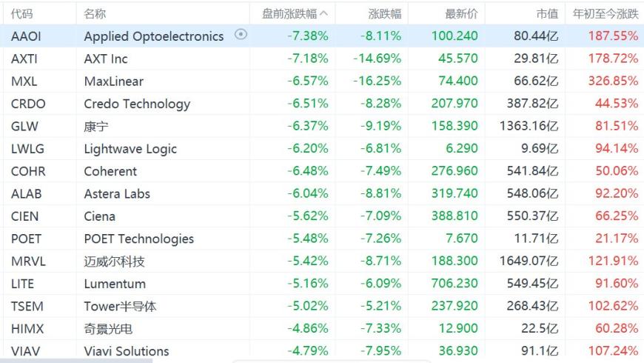Select the MaxLinear stock name

click(114, 81)
